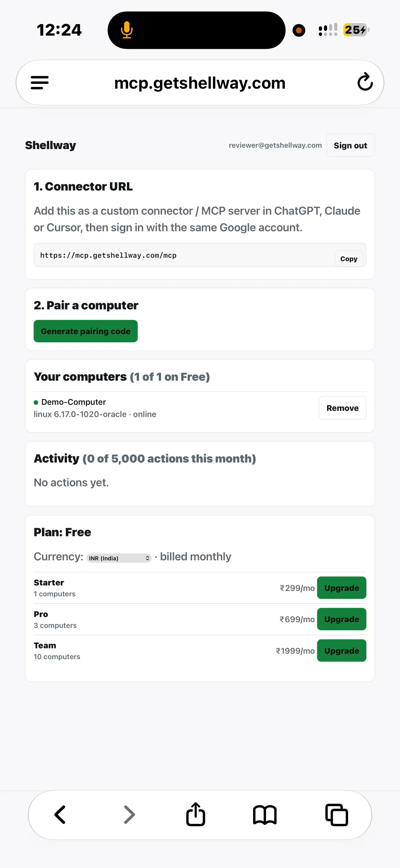Reload the page with the refresh icon
The height and width of the screenshot is (868, 400).
(365, 82)
